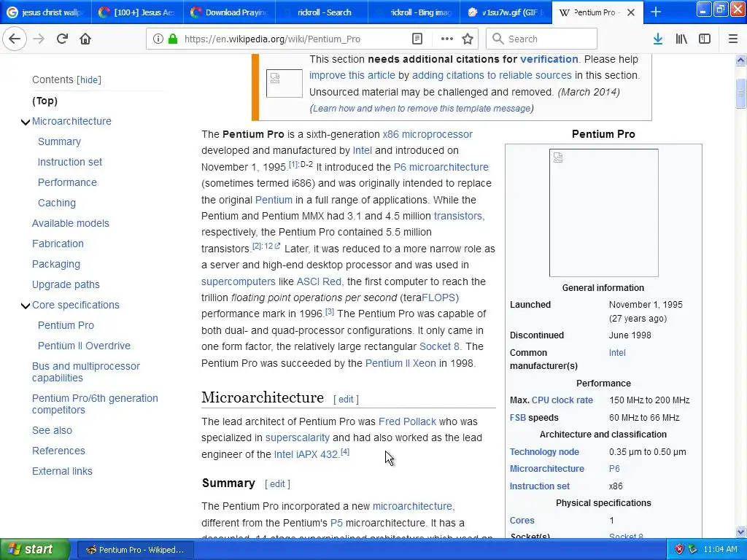
Task: Open the ASCI Red link
Action: (319, 281)
